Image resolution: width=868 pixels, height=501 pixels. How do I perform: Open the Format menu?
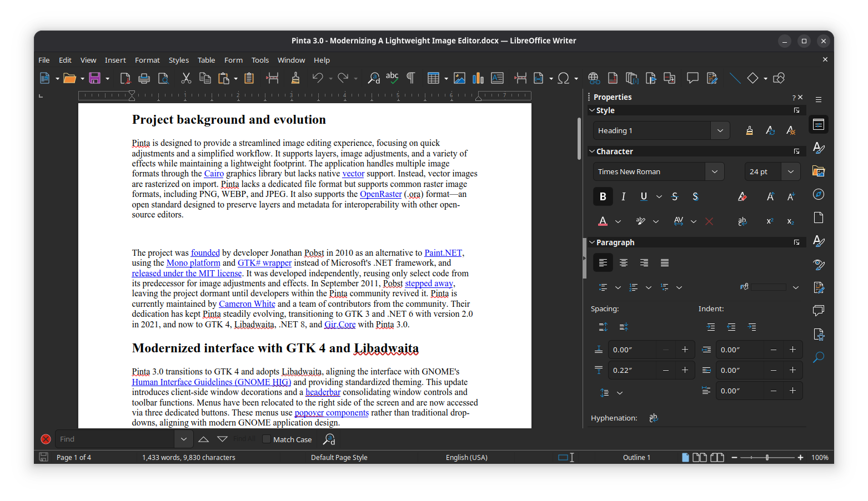coord(147,60)
